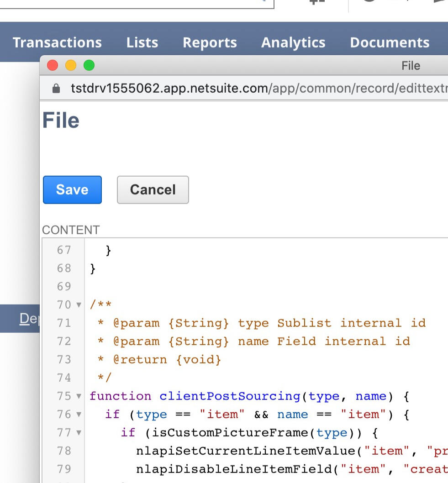The image size is (448, 483).
Task: Fold the clientPostSourcing function at line 75
Action: 79,396
